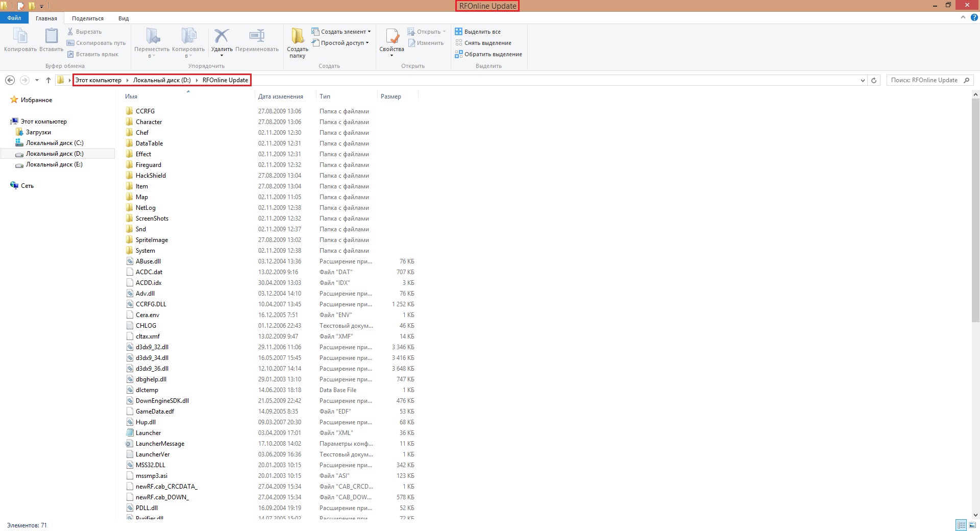Select the ScreenShots folder
Screen dimensions: 980x531
click(x=152, y=219)
